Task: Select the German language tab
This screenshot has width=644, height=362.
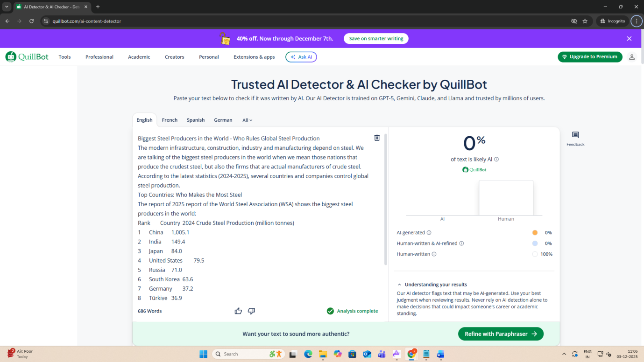Action: pos(223,120)
